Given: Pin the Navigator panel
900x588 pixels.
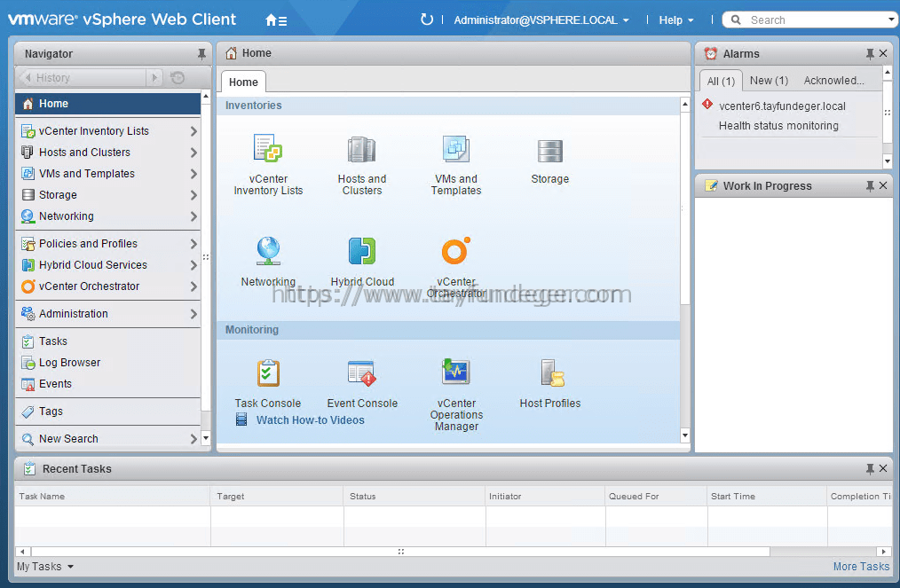Looking at the screenshot, I should [x=201, y=54].
